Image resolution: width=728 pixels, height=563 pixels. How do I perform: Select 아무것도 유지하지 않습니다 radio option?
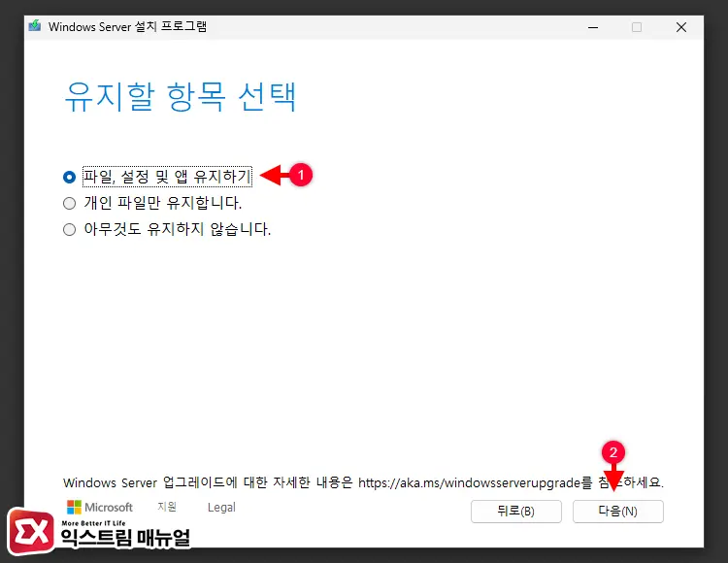click(x=69, y=229)
